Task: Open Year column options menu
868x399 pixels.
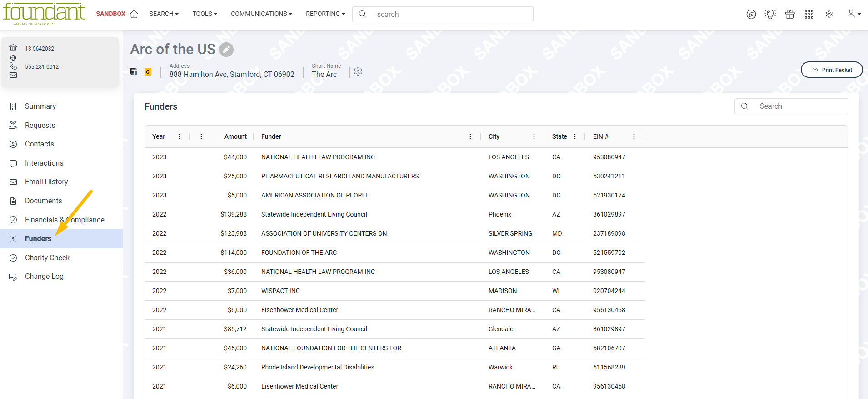Action: coord(180,136)
